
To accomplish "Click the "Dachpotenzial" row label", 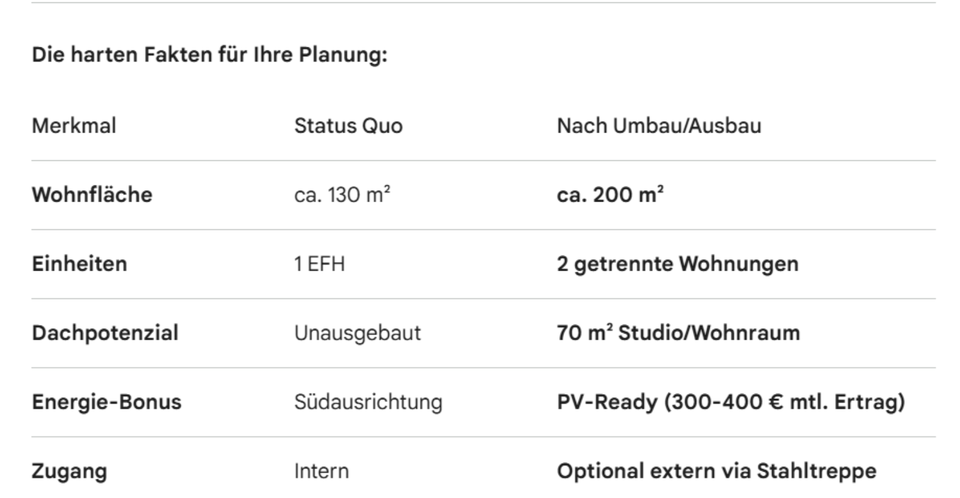I will coord(105,333).
